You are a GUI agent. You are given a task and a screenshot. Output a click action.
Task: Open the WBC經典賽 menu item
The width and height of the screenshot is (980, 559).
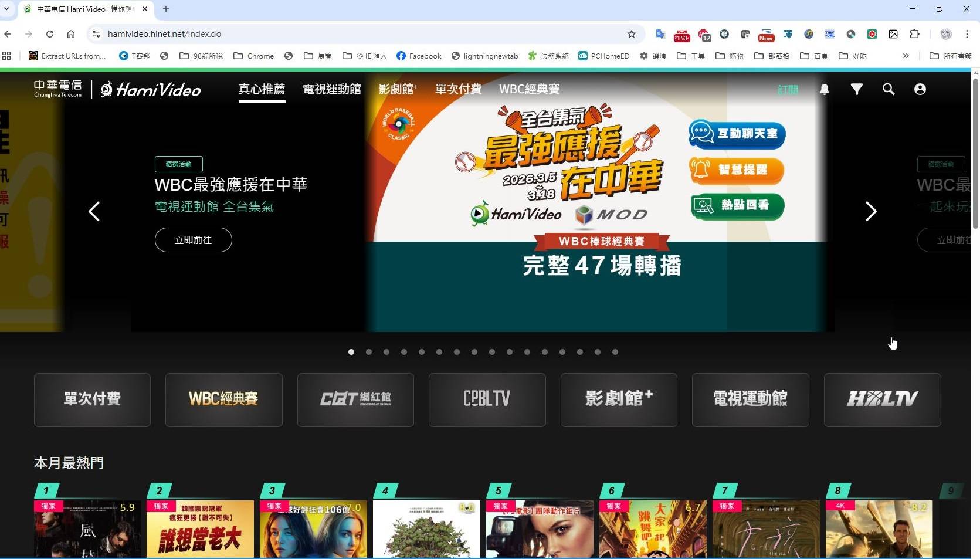(x=528, y=89)
